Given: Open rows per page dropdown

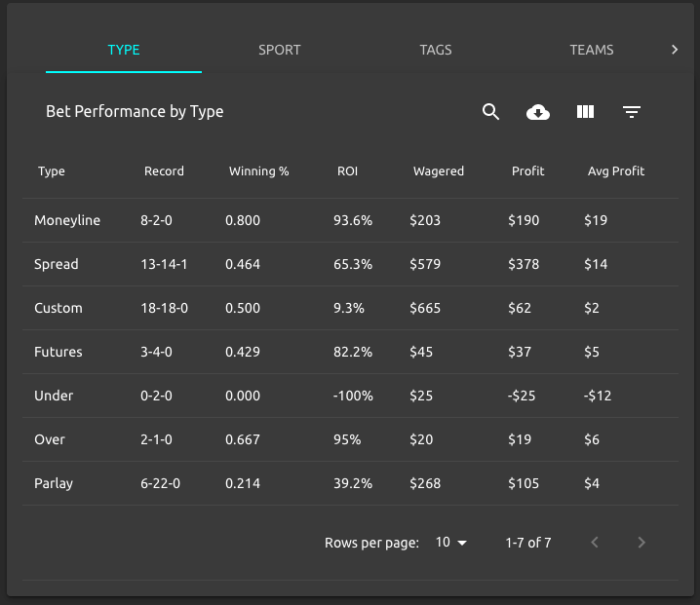Looking at the screenshot, I should 451,543.
